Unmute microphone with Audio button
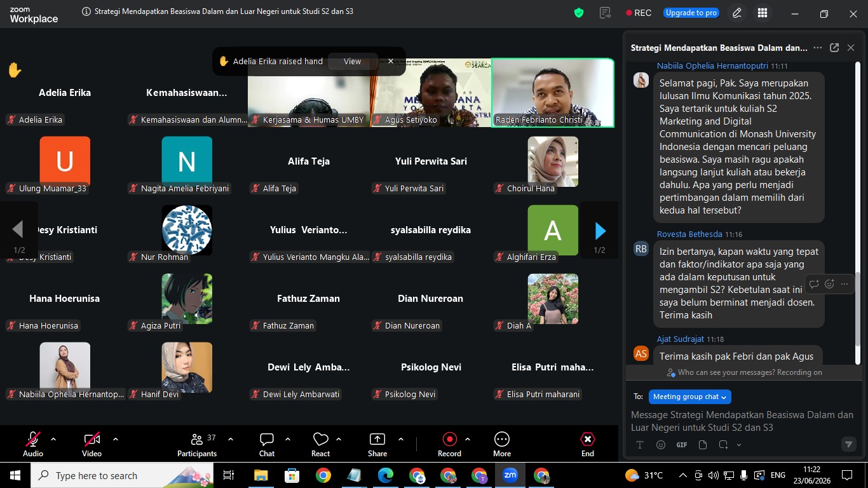This screenshot has height=488, width=868. (33, 444)
